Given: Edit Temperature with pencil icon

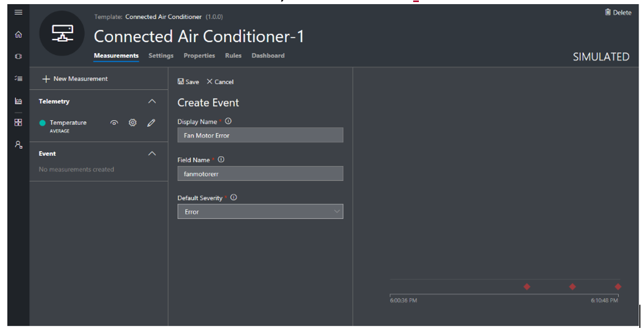Looking at the screenshot, I should pos(151,123).
